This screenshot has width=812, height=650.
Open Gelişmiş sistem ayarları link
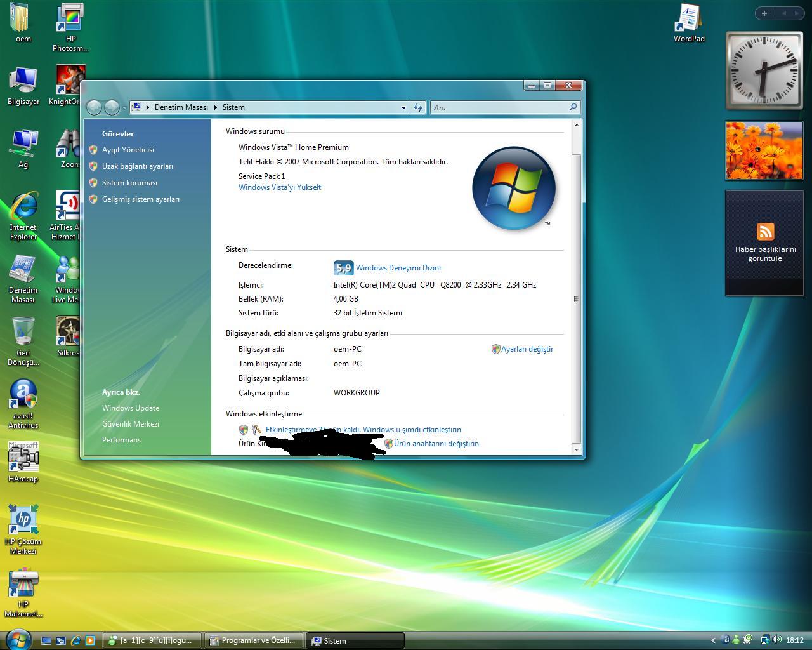(x=141, y=199)
